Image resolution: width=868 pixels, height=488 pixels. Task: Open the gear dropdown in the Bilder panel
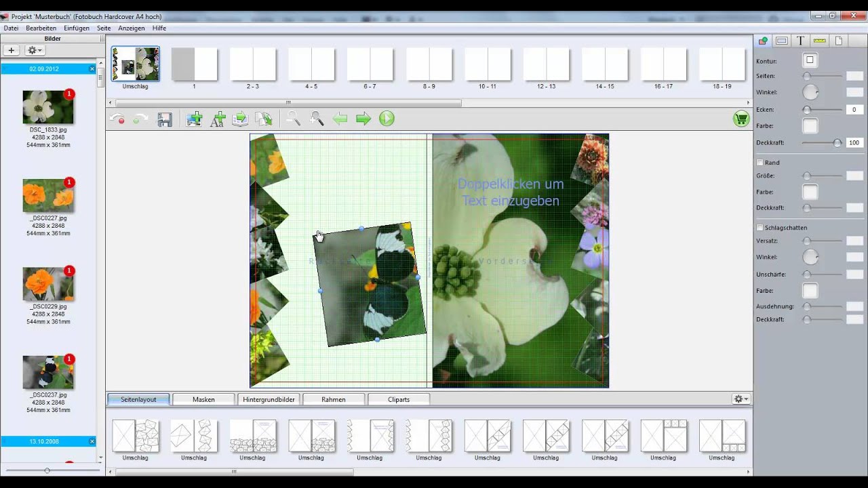34,50
